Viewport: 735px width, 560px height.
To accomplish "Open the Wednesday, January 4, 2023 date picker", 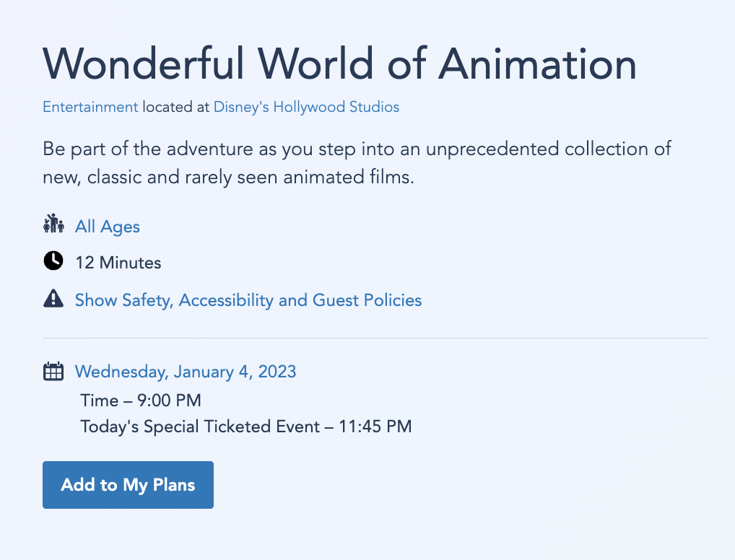I will 186,372.
